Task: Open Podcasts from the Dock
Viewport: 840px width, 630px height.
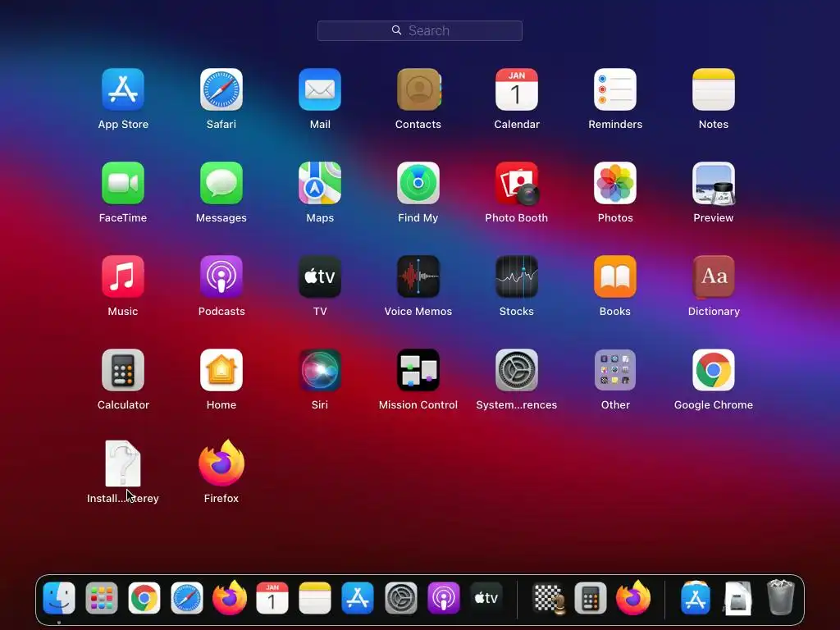Action: coord(444,598)
